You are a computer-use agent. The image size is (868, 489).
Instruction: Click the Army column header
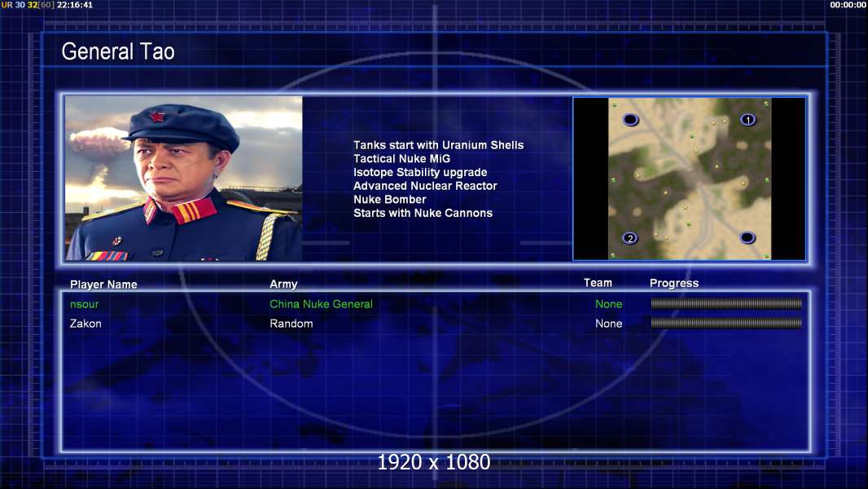(x=283, y=284)
